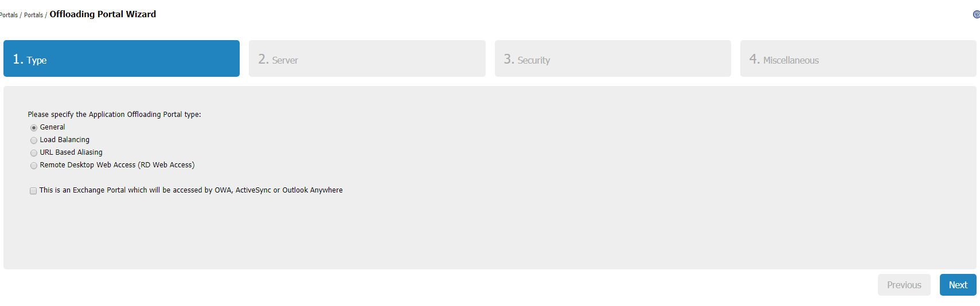Go to the 1. Type wizard step
This screenshot has width=980, height=306.
122,58
